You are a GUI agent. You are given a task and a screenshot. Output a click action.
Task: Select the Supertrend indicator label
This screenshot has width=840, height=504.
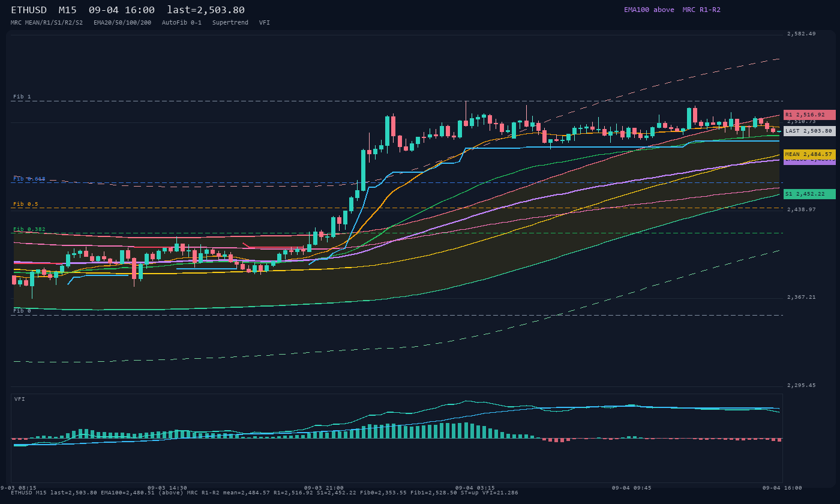(x=230, y=23)
